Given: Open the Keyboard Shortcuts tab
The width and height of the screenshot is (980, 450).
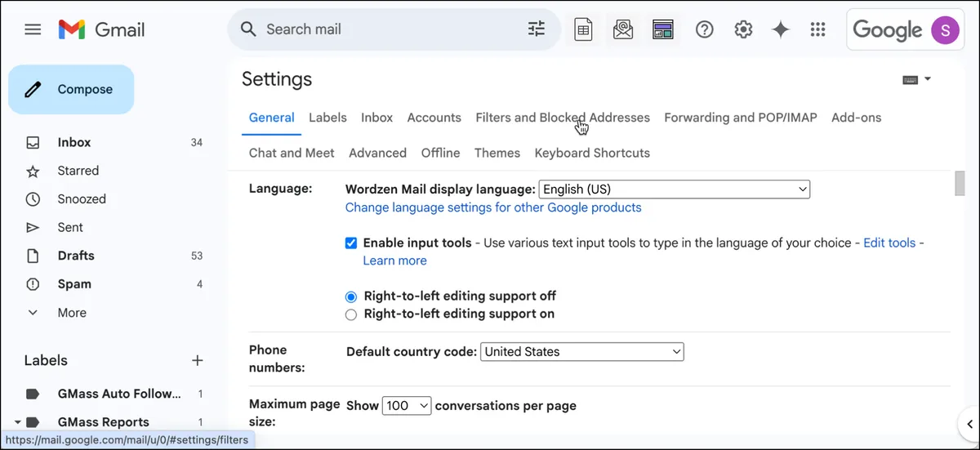Looking at the screenshot, I should [x=592, y=153].
